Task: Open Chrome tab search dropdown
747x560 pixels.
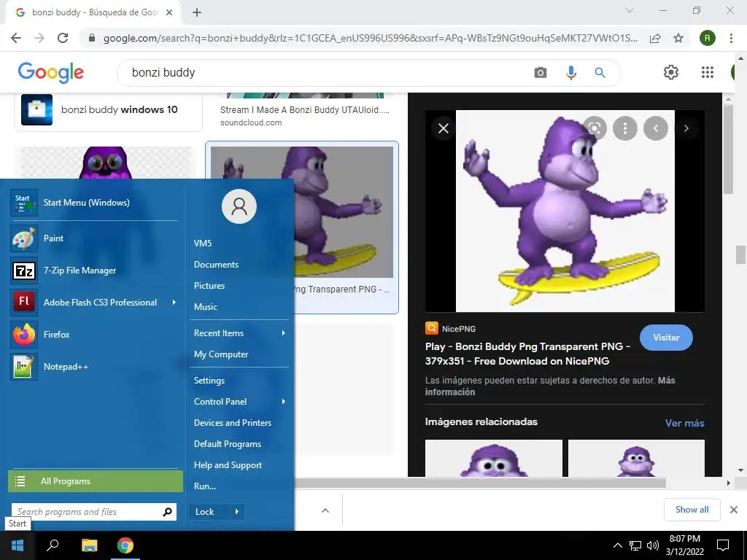Action: pyautogui.click(x=630, y=10)
